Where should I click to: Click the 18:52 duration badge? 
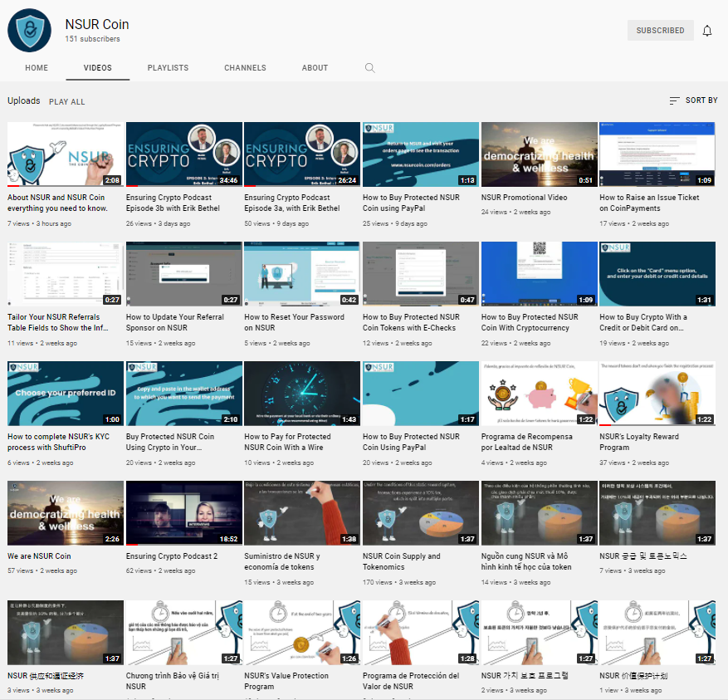point(228,539)
